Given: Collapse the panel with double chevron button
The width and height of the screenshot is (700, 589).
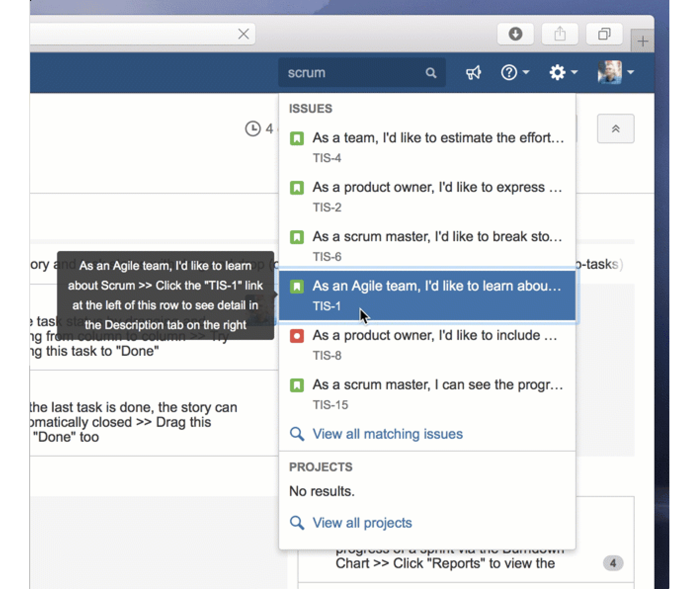Looking at the screenshot, I should [616, 129].
